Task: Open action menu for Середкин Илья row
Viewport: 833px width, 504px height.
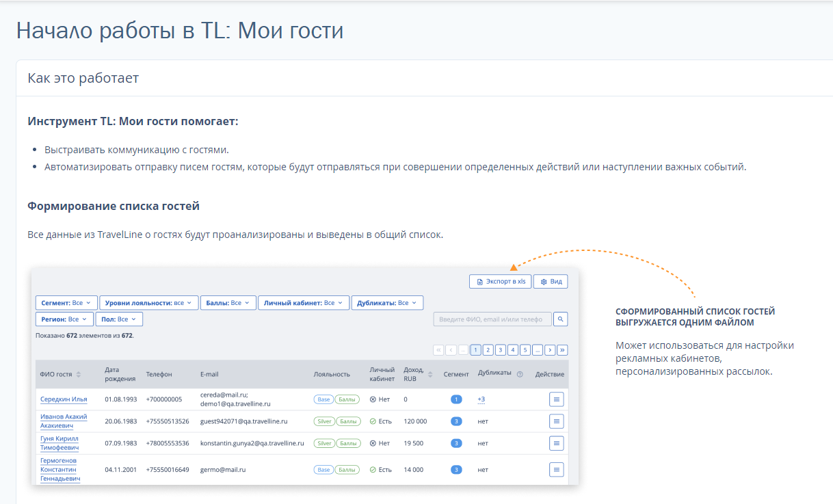Action: click(x=557, y=399)
